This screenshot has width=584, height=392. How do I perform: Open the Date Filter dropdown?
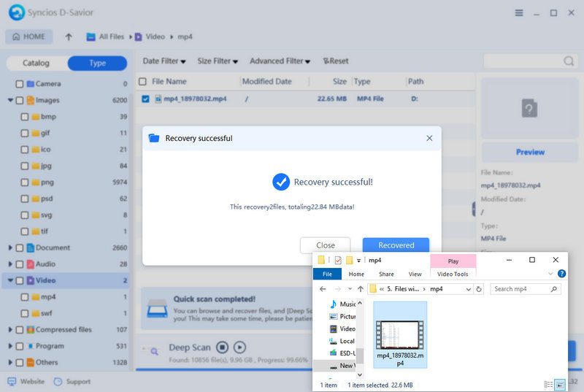[164, 61]
